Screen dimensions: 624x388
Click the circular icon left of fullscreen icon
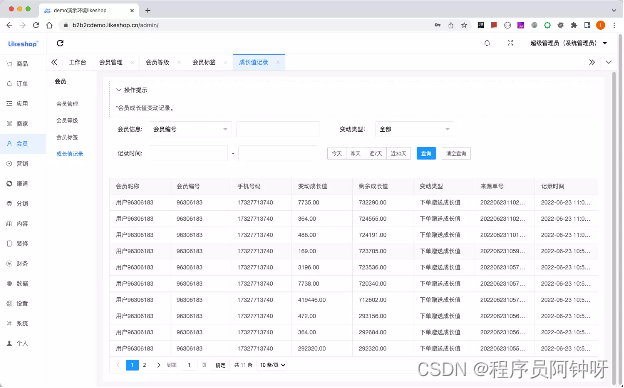(487, 43)
